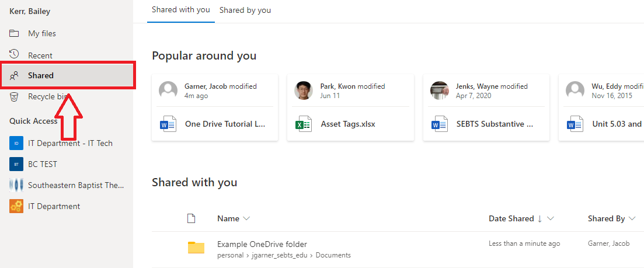Click the Word icon for One Drive Tutorial
The image size is (644, 268).
(168, 124)
